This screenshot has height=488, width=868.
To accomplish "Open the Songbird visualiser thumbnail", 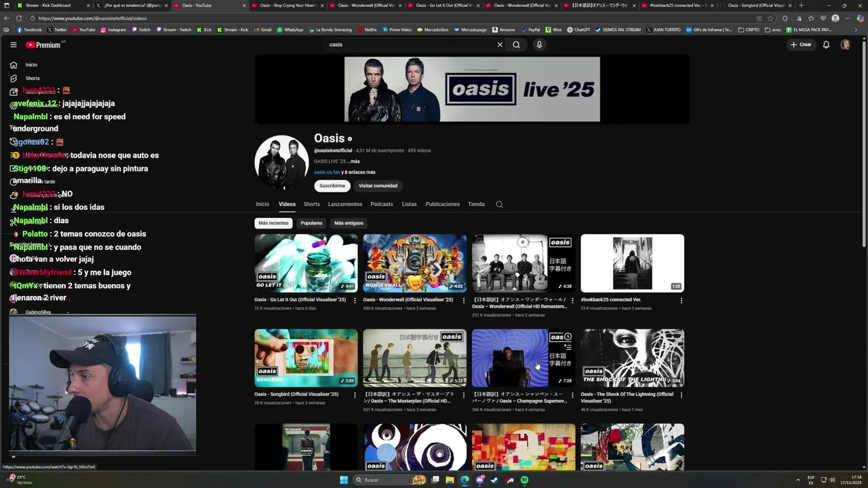I will tap(306, 358).
